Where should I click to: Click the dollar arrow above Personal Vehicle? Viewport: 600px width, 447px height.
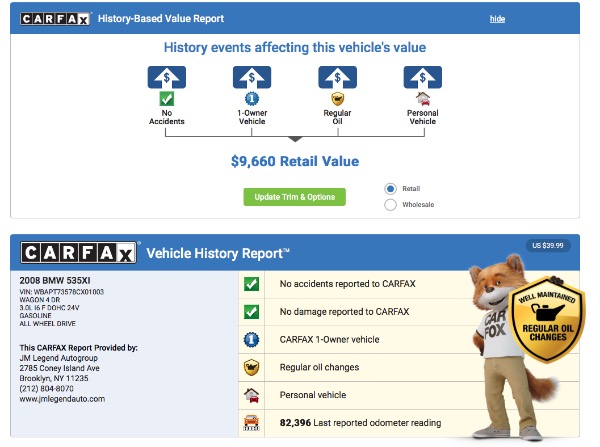point(423,77)
